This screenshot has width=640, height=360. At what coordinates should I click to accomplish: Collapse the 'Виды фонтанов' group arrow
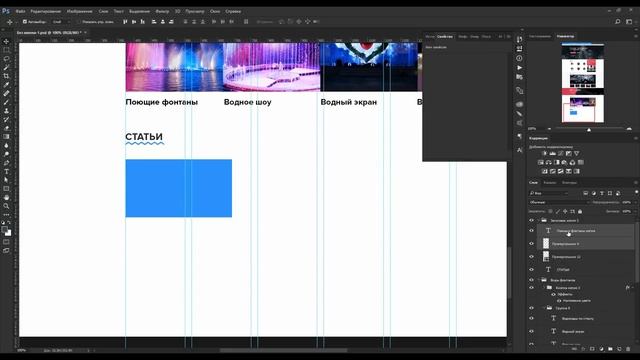(x=539, y=280)
